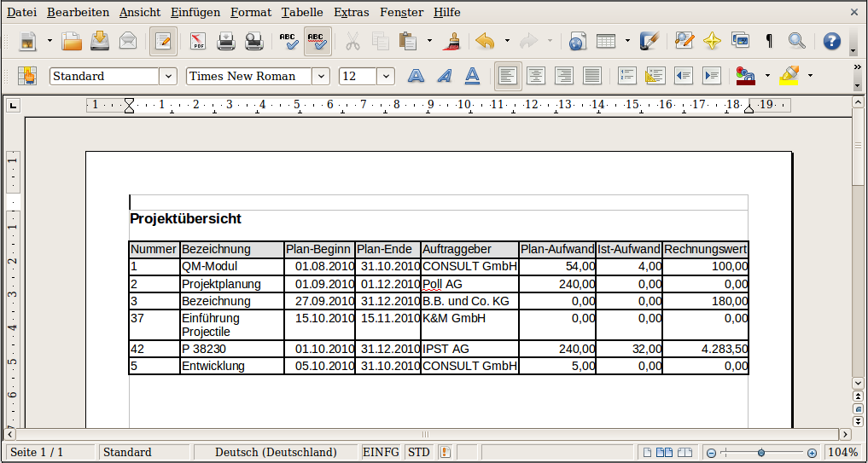The image size is (868, 463).
Task: Open Help with the question mark icon
Action: tap(831, 42)
